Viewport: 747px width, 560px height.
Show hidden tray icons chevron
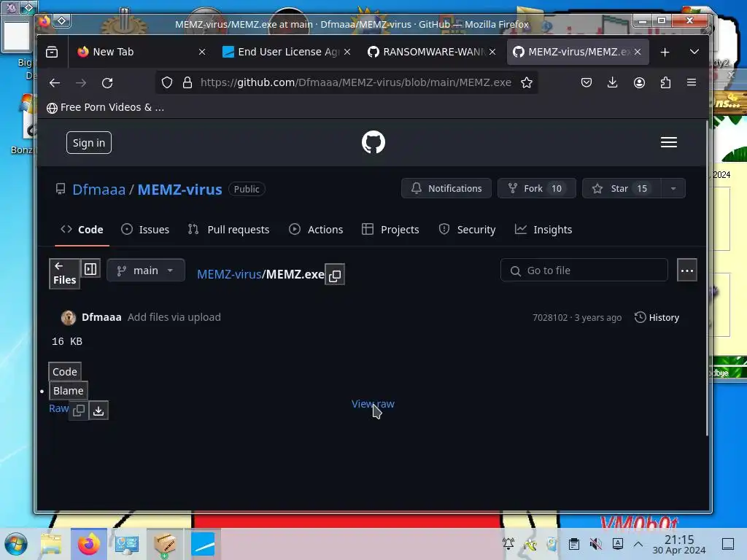638,544
